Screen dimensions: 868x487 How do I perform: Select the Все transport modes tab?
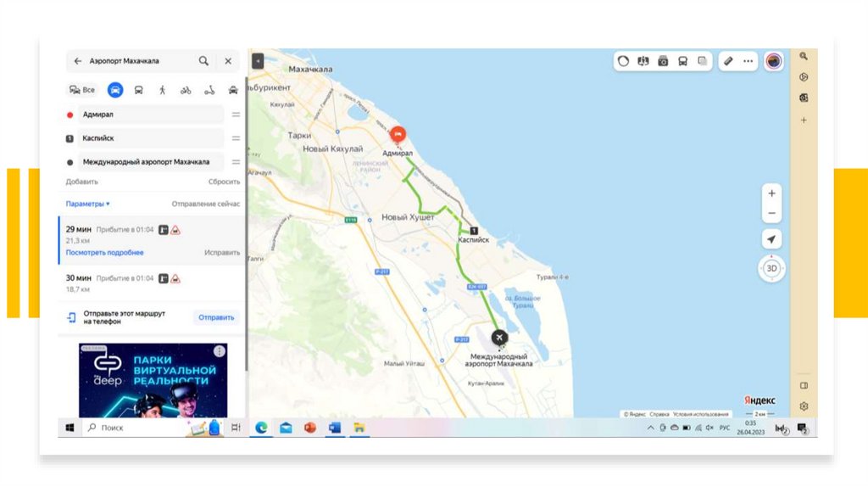(x=82, y=90)
